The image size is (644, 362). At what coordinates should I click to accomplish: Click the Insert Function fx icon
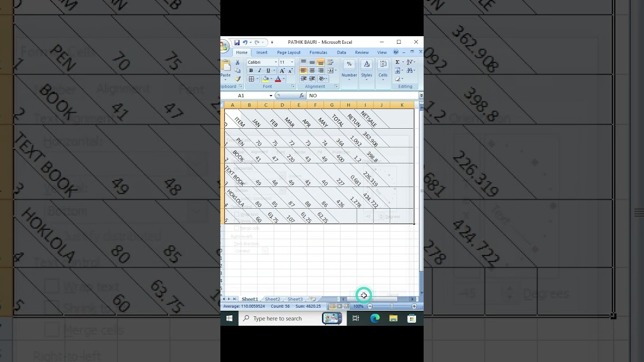(x=302, y=96)
